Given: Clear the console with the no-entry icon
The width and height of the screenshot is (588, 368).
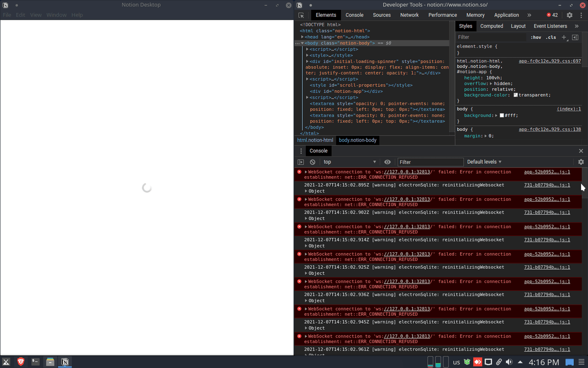Looking at the screenshot, I should (x=312, y=161).
